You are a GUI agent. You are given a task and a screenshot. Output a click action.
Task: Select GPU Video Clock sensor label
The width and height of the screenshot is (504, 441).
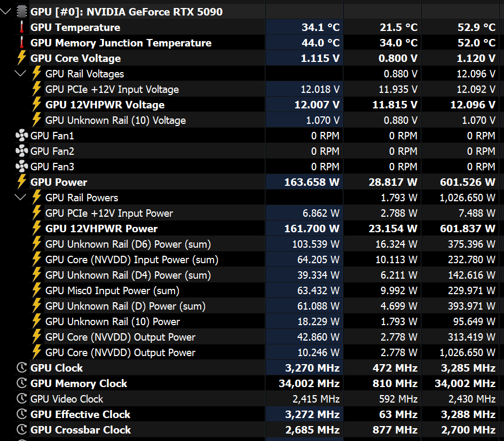click(x=67, y=399)
